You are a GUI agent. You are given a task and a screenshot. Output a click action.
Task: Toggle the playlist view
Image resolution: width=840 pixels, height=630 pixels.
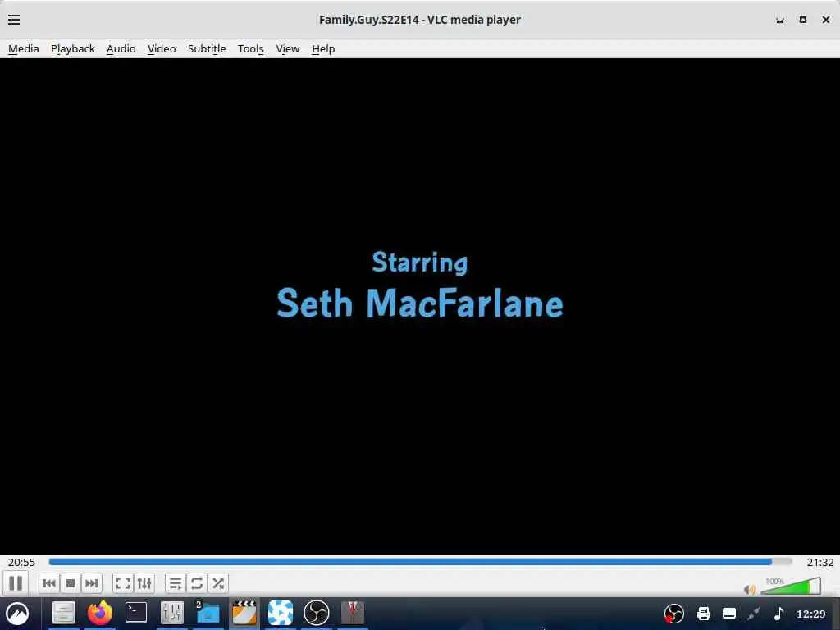[176, 583]
